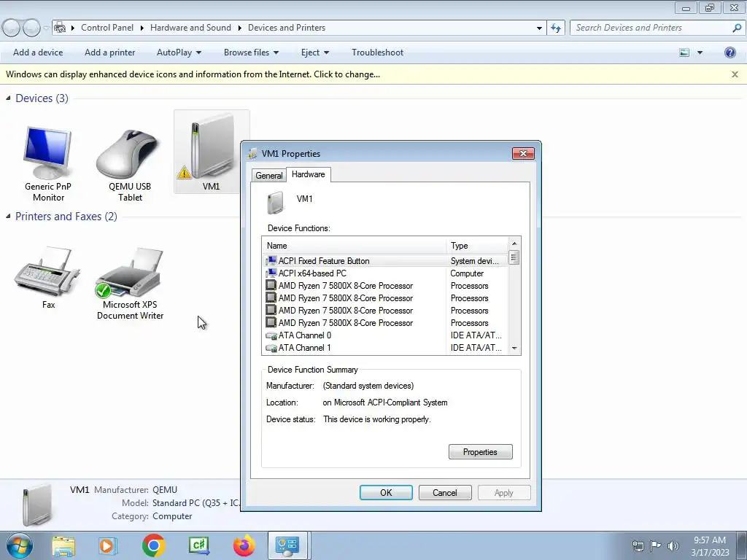Open the Windows Start orb
This screenshot has height=560, width=747.
tap(19, 545)
